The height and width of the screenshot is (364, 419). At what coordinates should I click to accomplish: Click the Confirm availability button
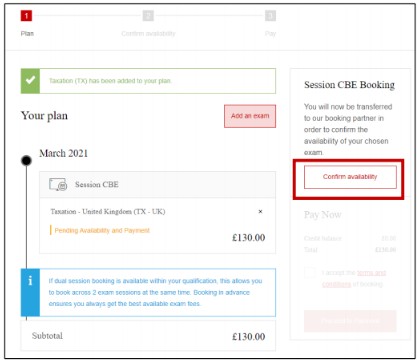pyautogui.click(x=350, y=177)
